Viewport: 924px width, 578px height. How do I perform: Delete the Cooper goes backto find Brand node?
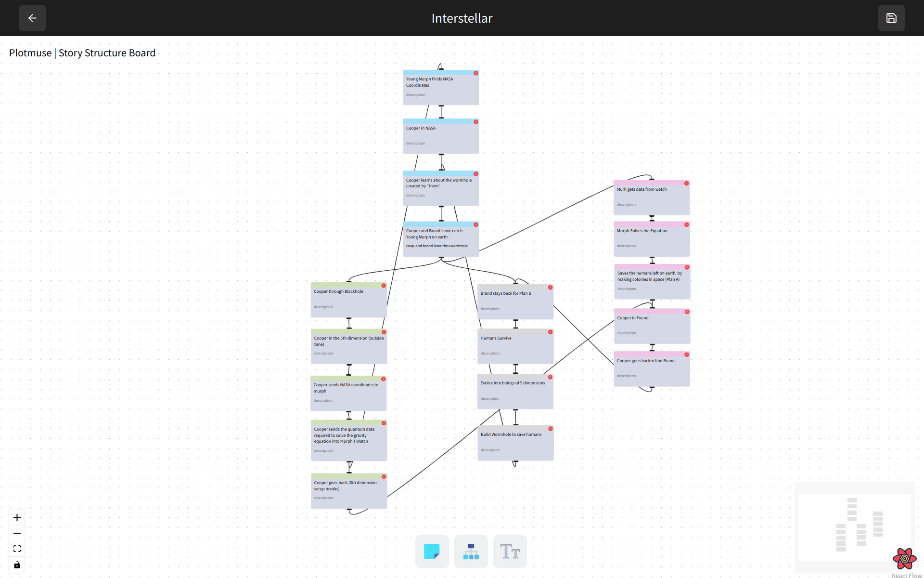687,355
